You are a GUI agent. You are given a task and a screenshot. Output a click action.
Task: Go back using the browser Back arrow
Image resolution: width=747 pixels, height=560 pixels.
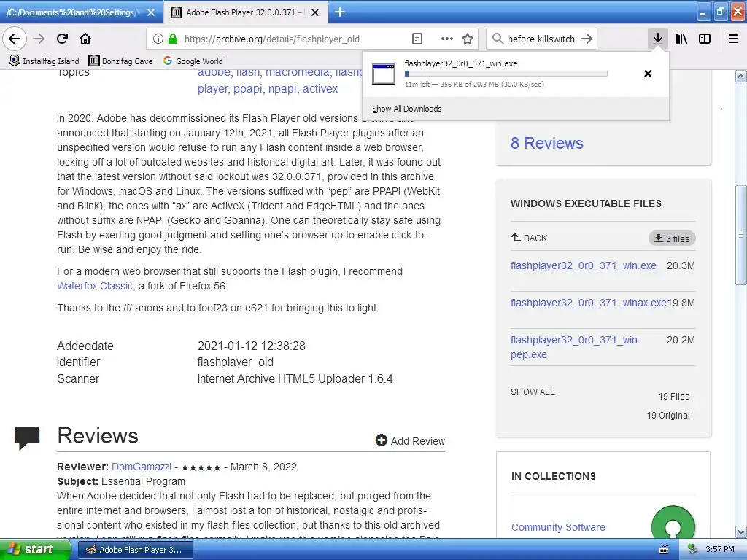coord(15,39)
